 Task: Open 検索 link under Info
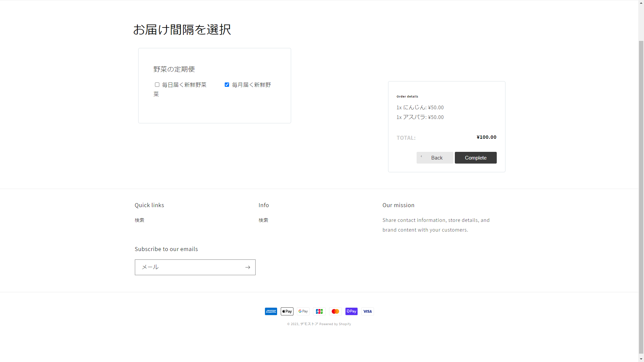point(263,220)
